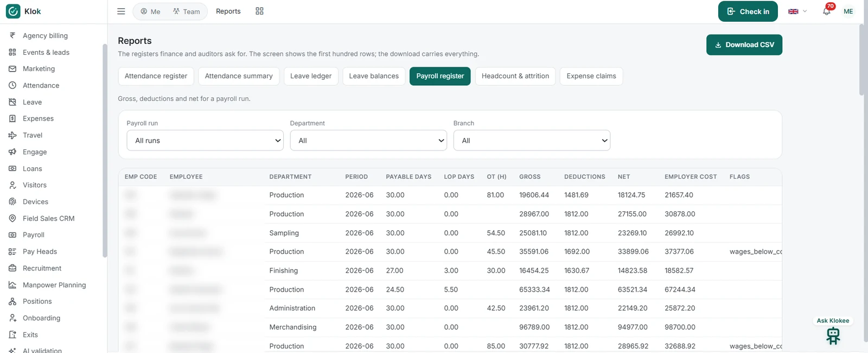868x353 pixels.
Task: Open the Payroll run dropdown
Action: [x=205, y=140]
